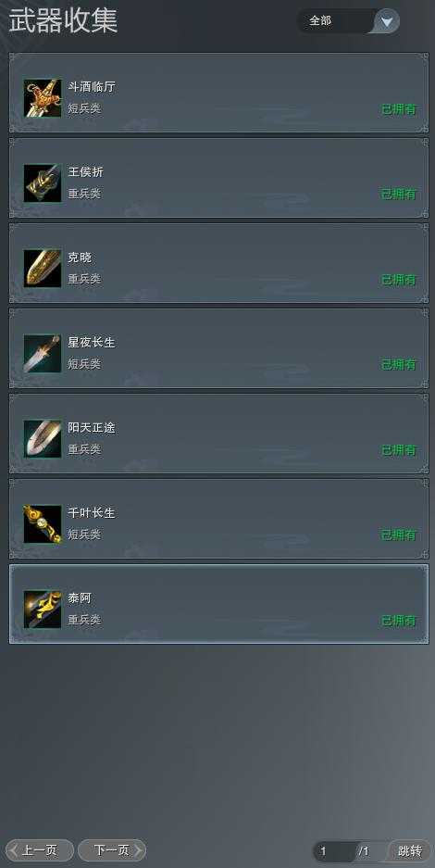Click the 斗酒临厅 weapon icon

(43, 98)
